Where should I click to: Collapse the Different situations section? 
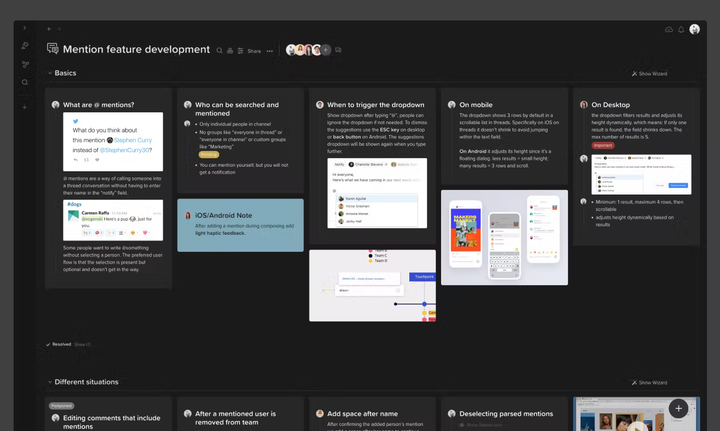[x=50, y=382]
